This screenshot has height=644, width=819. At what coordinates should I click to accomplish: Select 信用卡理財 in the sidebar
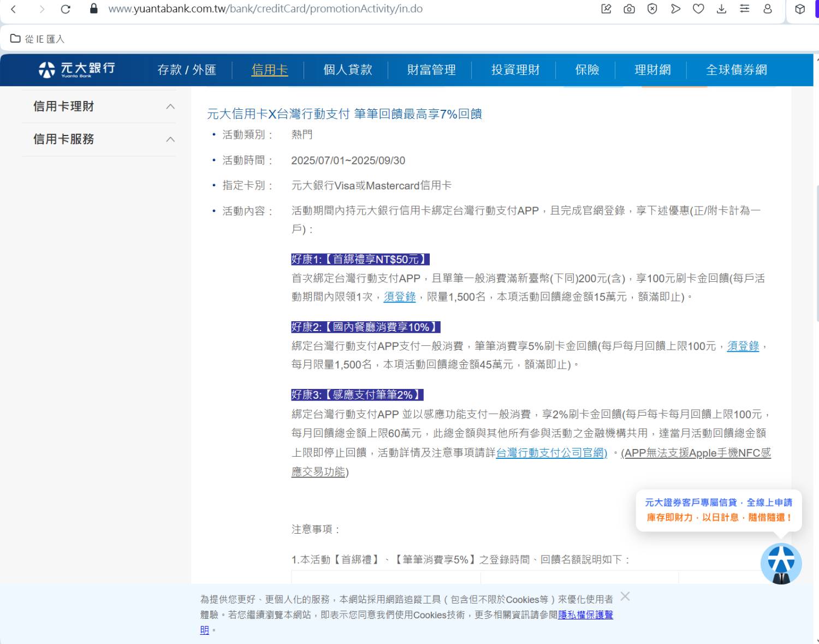point(63,107)
